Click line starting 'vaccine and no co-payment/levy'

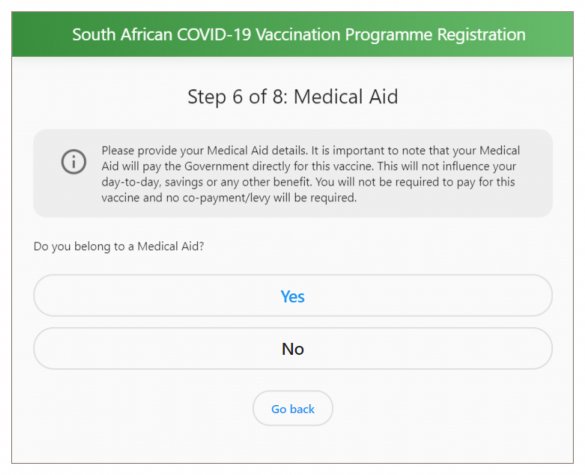click(229, 198)
